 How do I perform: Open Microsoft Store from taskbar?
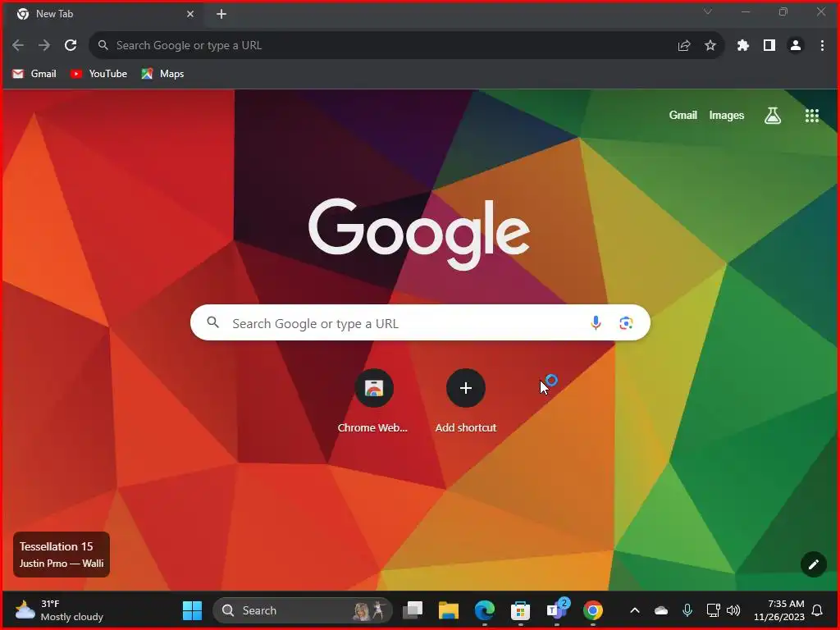(520, 610)
